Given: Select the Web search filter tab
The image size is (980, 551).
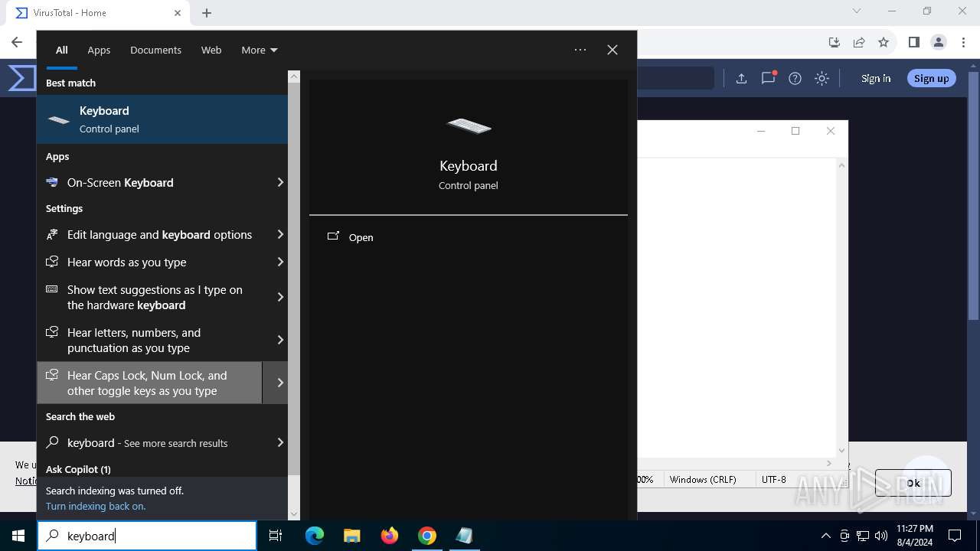Looking at the screenshot, I should pyautogui.click(x=211, y=50).
